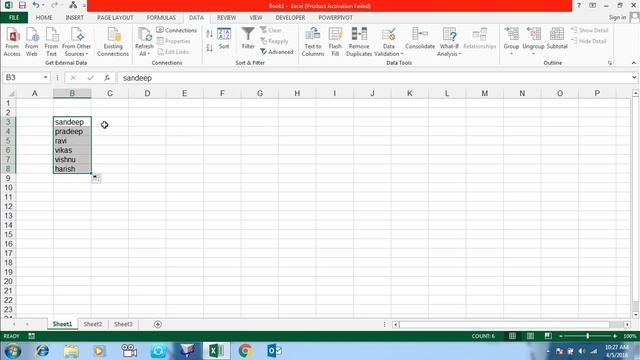The image size is (640, 360).
Task: Expand the formula bar
Action: [634, 78]
